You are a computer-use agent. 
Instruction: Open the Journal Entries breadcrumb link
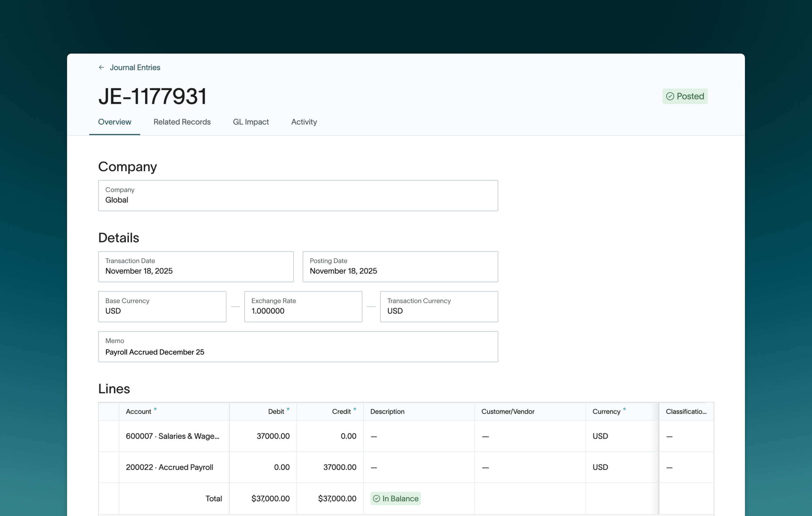(135, 67)
